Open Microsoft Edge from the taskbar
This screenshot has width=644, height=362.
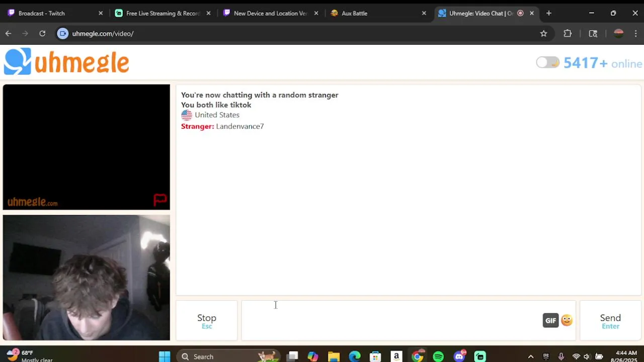point(355,356)
